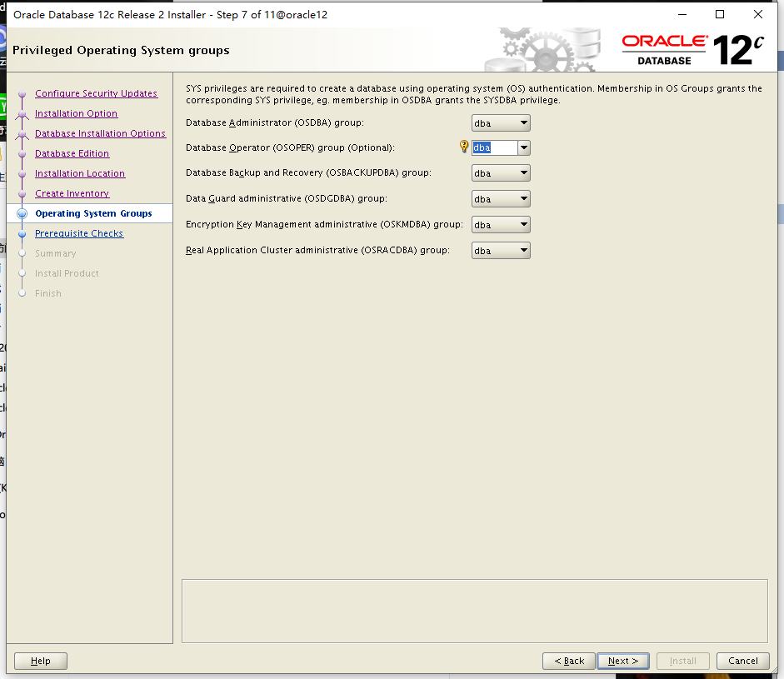Open the OSDGDBA group dropdown
Screen dimensions: 784x679
(501, 199)
